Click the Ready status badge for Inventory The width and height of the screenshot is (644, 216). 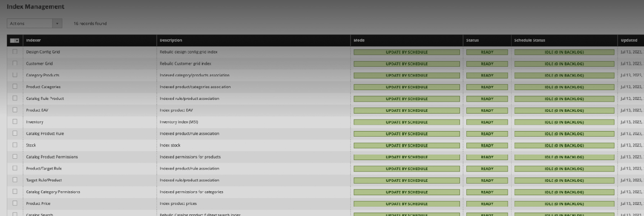tap(487, 122)
